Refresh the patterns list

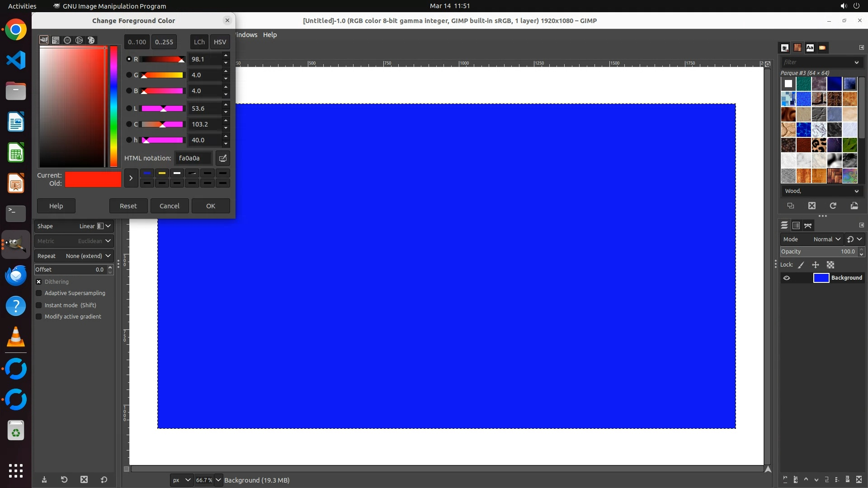tap(833, 206)
